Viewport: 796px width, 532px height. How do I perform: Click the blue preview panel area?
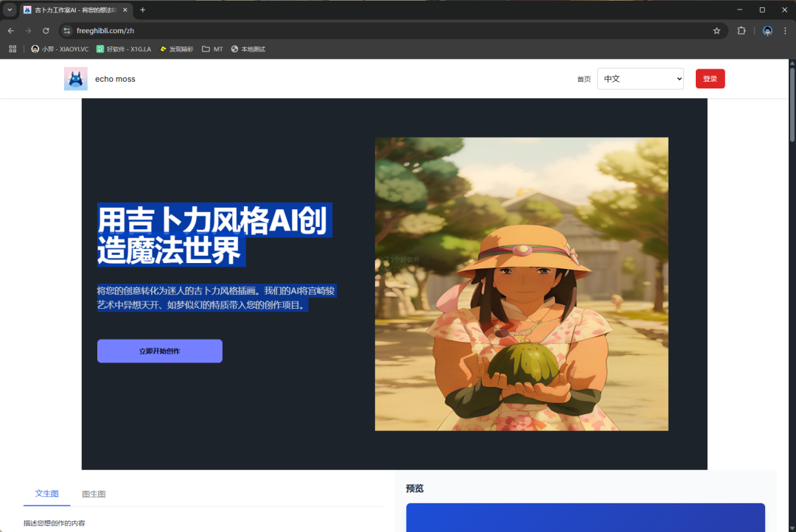pos(585,517)
